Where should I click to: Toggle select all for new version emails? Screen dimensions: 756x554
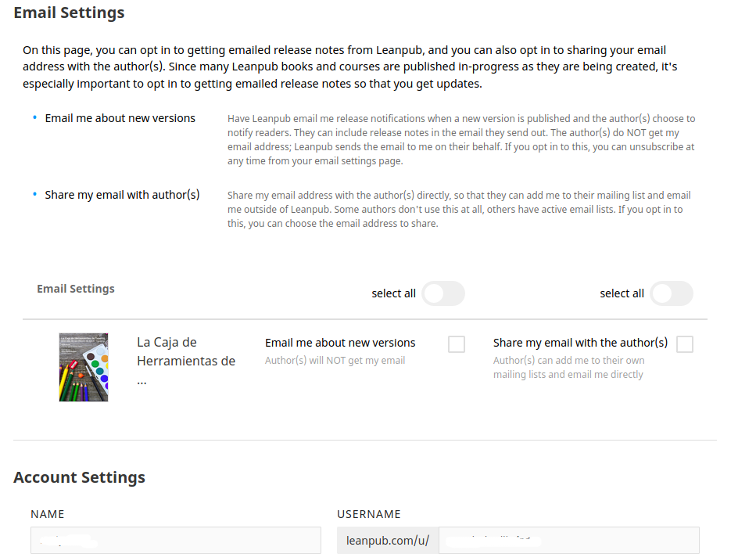[443, 293]
